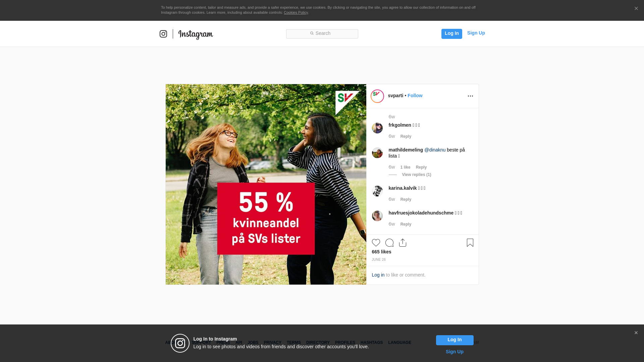Screen dimensions: 644x362
Task: Open the 665 likes list
Action: pyautogui.click(x=381, y=252)
